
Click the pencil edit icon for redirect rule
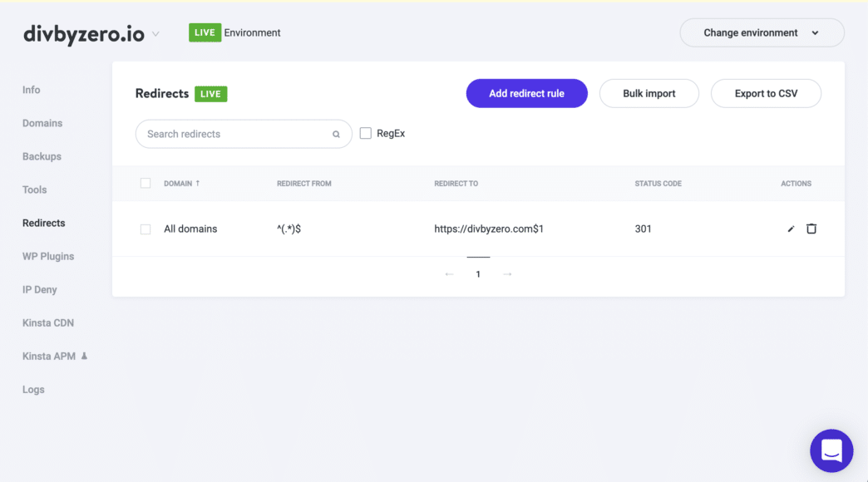791,229
